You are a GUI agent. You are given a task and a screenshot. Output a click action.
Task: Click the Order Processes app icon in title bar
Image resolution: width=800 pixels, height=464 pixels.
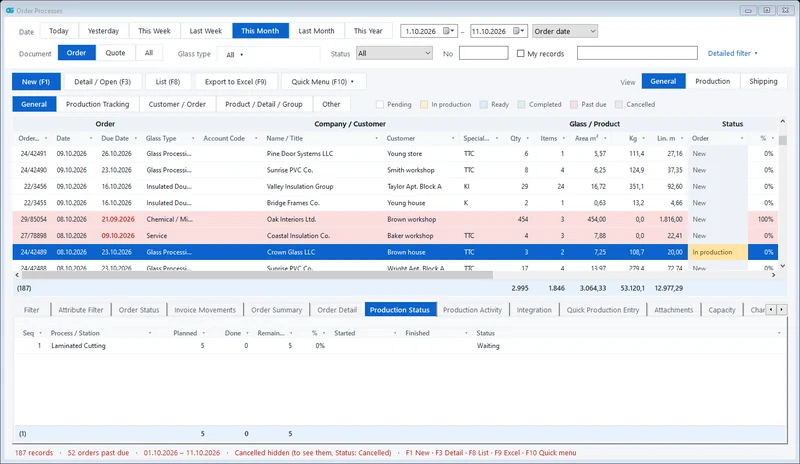coord(10,10)
